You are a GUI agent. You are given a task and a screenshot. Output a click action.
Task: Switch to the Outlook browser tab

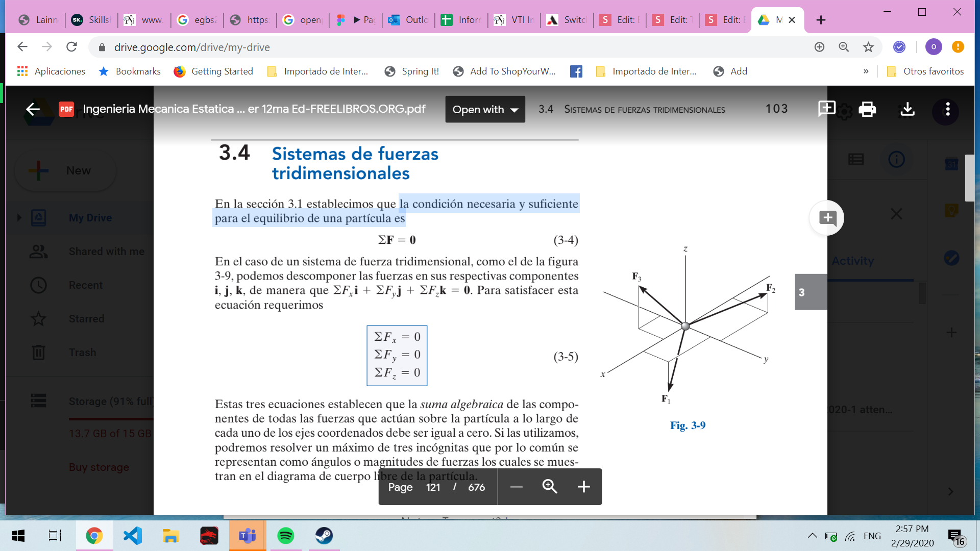point(408,20)
